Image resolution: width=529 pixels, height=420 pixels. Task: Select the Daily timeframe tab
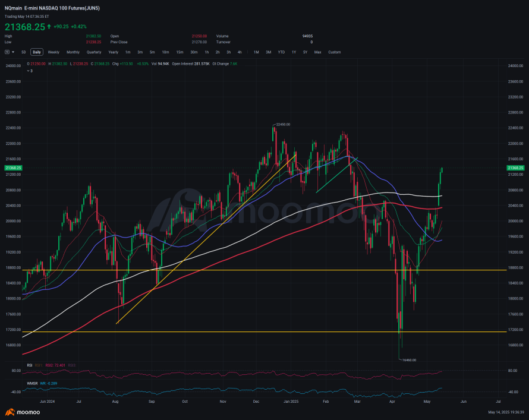tap(37, 52)
